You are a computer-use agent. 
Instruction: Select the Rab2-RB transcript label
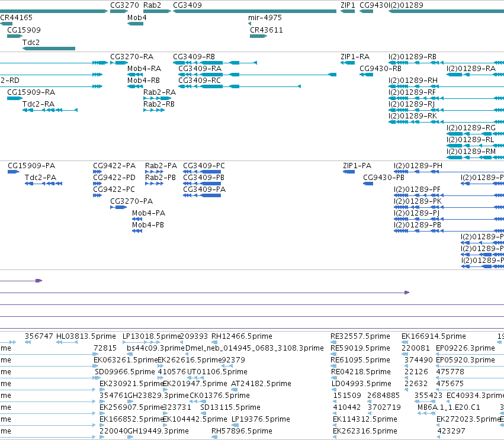pyautogui.click(x=159, y=104)
